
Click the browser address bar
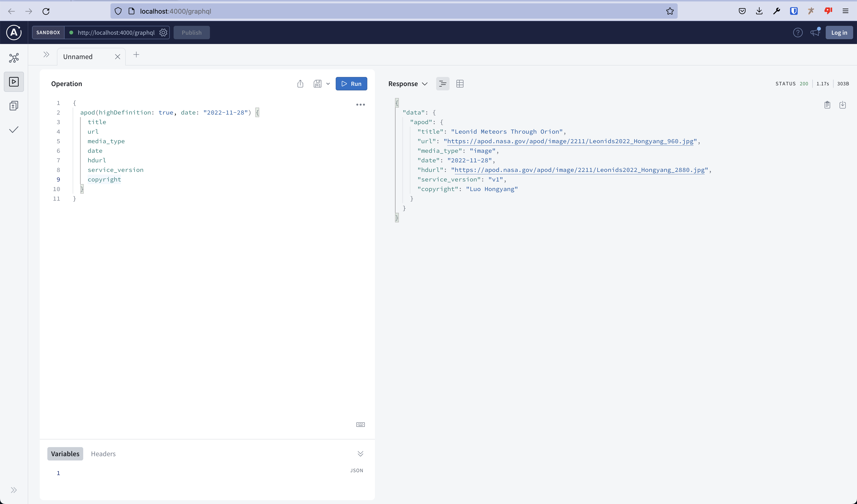coord(394,11)
